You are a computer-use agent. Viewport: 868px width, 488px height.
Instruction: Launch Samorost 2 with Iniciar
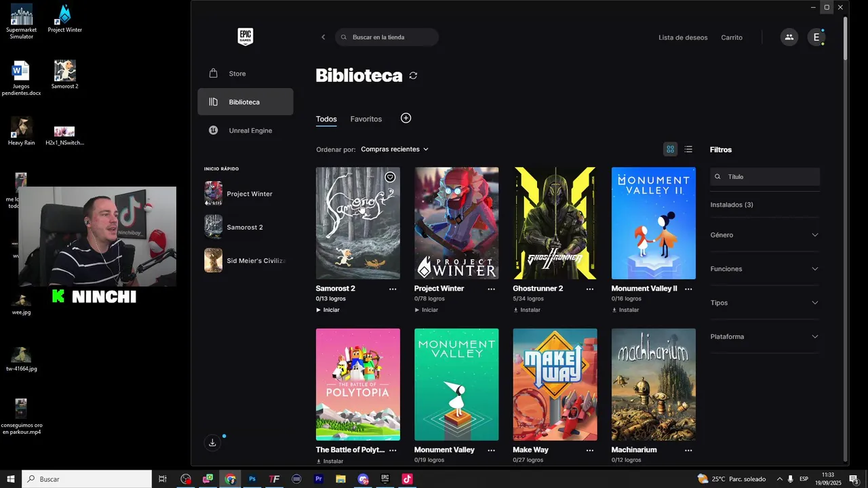tap(328, 310)
